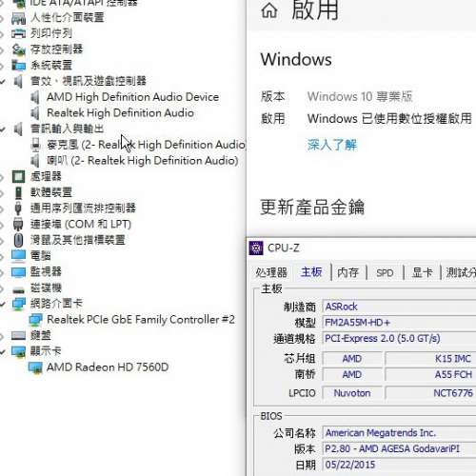Collapse the 顯示卡 category
Viewport: 476px width, 476px height.
3,351
